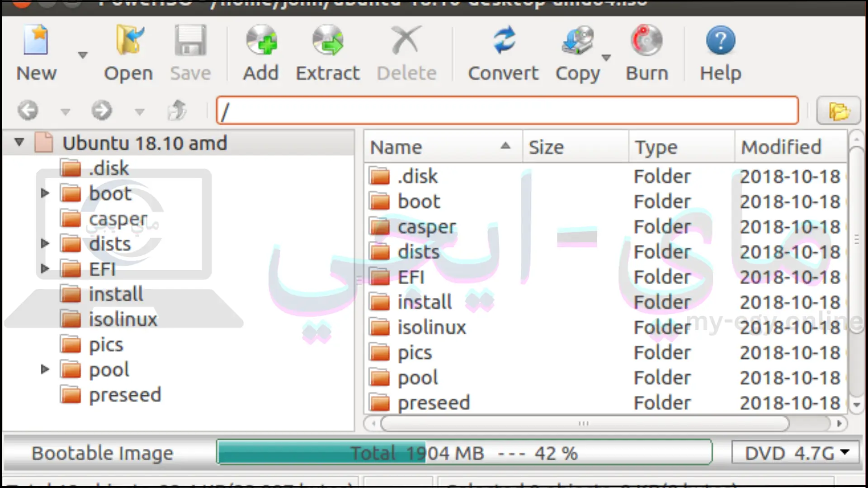This screenshot has width=868, height=488.
Task: Click the vertical scrollbar of file list
Action: point(856,239)
